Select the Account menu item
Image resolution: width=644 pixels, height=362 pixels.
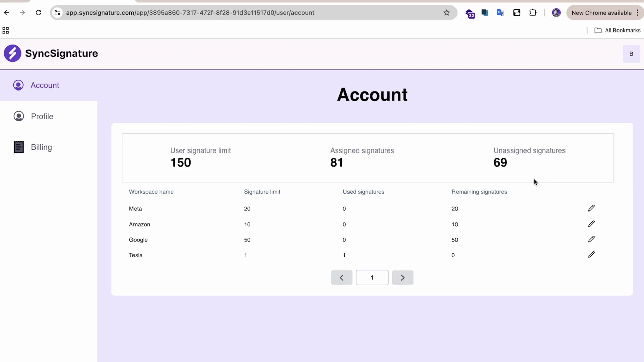click(45, 85)
